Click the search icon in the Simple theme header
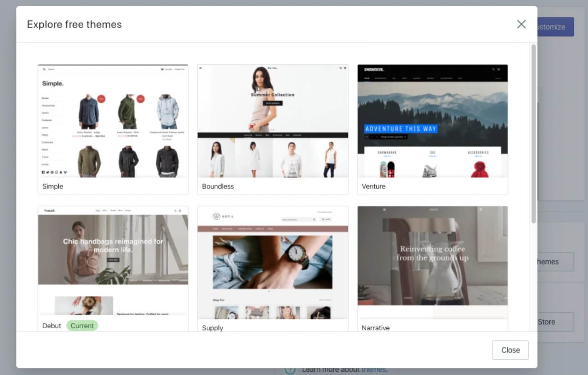This screenshot has width=588, height=375. 45,69
